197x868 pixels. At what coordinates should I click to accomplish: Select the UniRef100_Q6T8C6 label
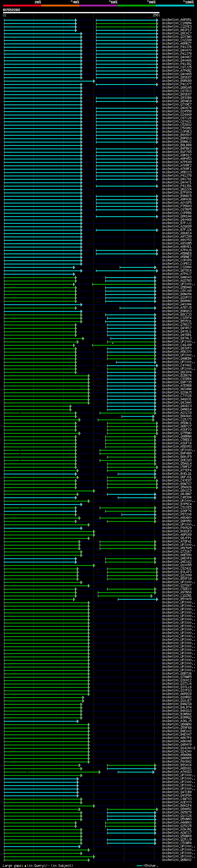[176, 271]
